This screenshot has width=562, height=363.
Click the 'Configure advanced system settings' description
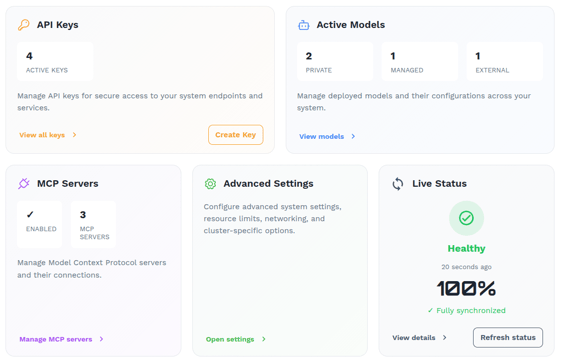tap(272, 219)
